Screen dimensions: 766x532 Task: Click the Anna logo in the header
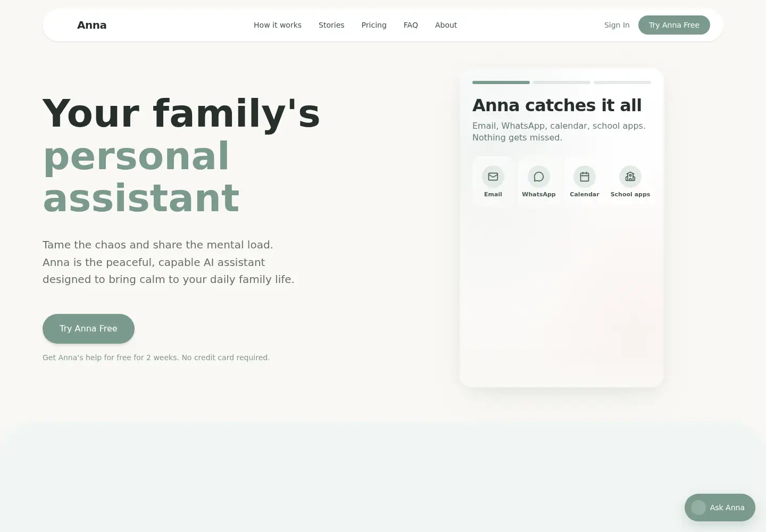pos(91,25)
